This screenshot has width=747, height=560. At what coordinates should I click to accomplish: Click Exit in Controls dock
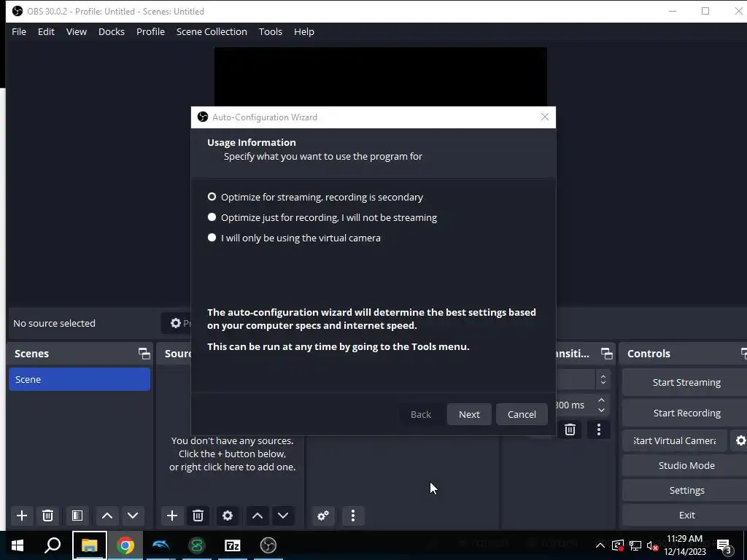(686, 516)
